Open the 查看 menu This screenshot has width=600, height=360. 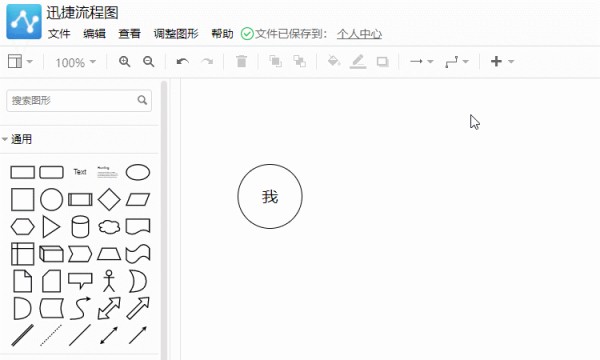(129, 34)
